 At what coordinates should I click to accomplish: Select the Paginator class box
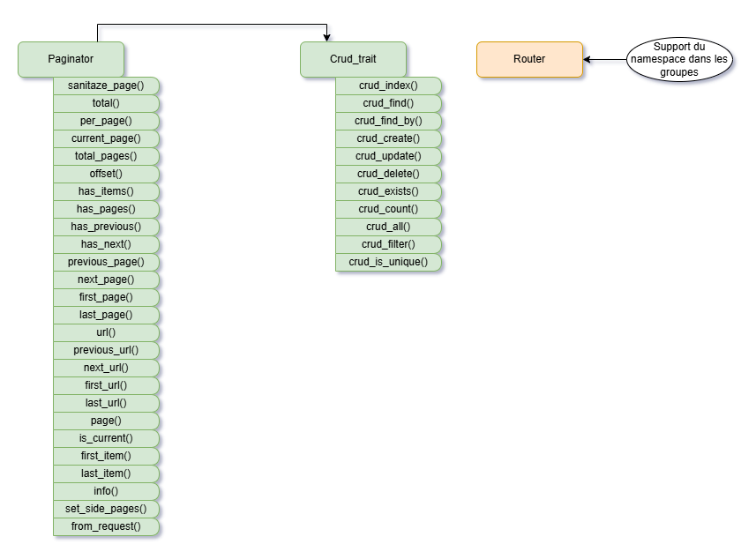71,59
